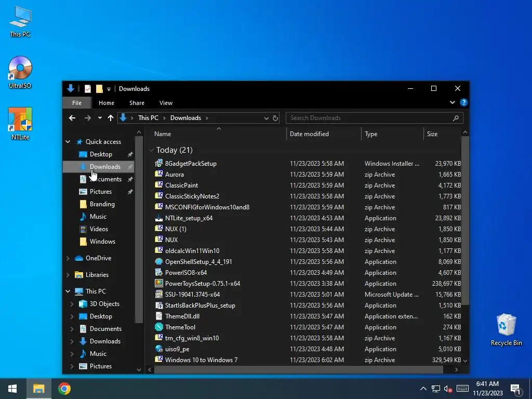Sort by the Name column header
This screenshot has width=532, height=399.
[x=219, y=134]
